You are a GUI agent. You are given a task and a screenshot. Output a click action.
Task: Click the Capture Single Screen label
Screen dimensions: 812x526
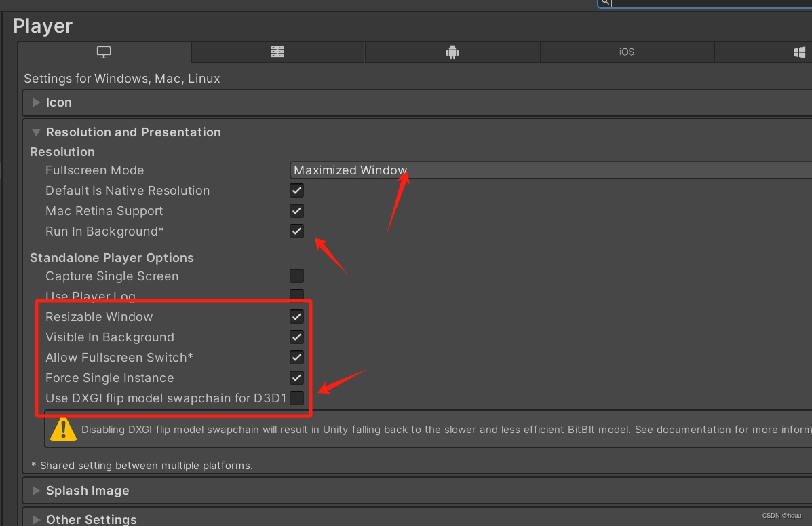point(112,276)
